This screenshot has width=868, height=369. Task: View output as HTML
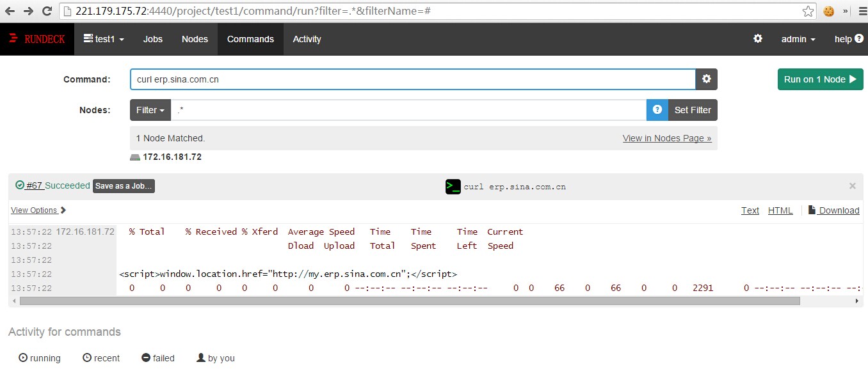(x=780, y=210)
